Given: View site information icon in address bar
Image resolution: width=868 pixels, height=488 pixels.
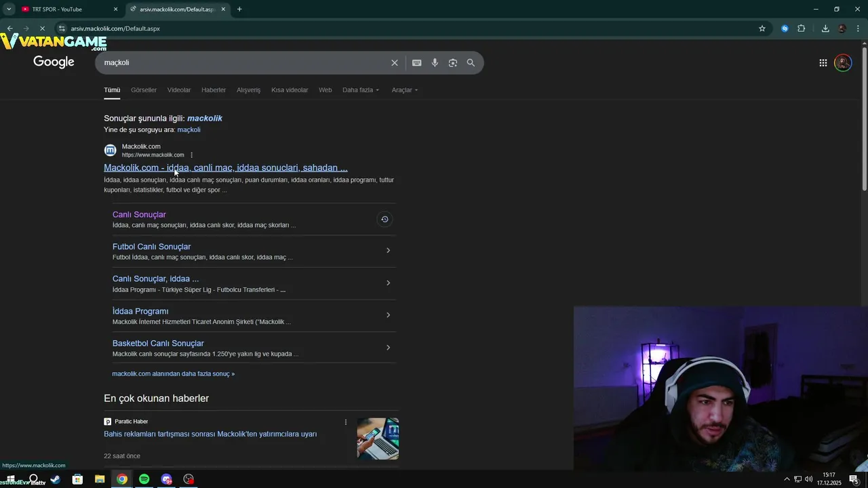Looking at the screenshot, I should [62, 28].
